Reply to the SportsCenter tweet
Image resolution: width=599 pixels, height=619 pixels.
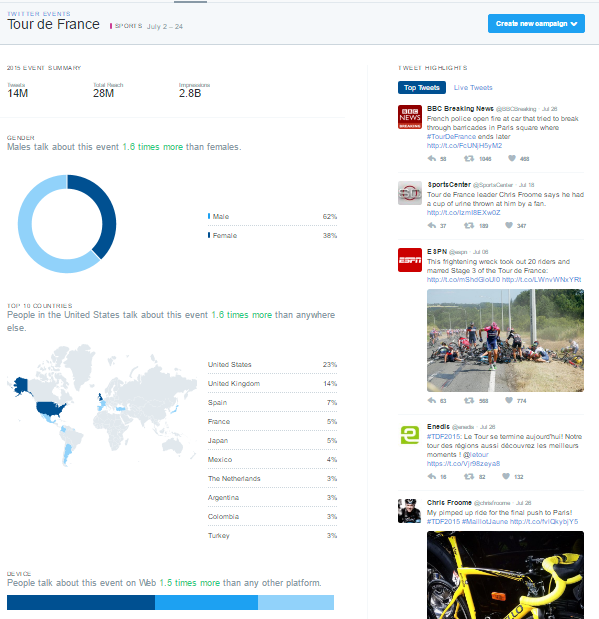pos(432,225)
